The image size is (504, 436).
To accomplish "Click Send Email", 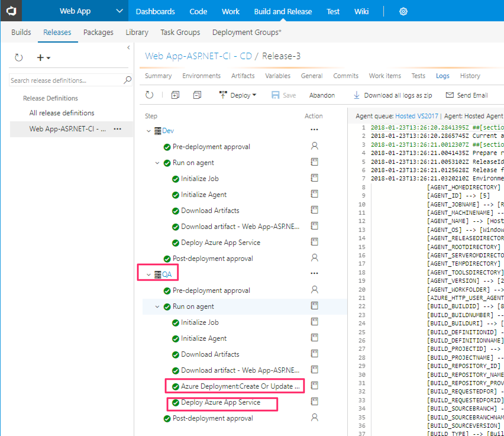I will tap(467, 95).
